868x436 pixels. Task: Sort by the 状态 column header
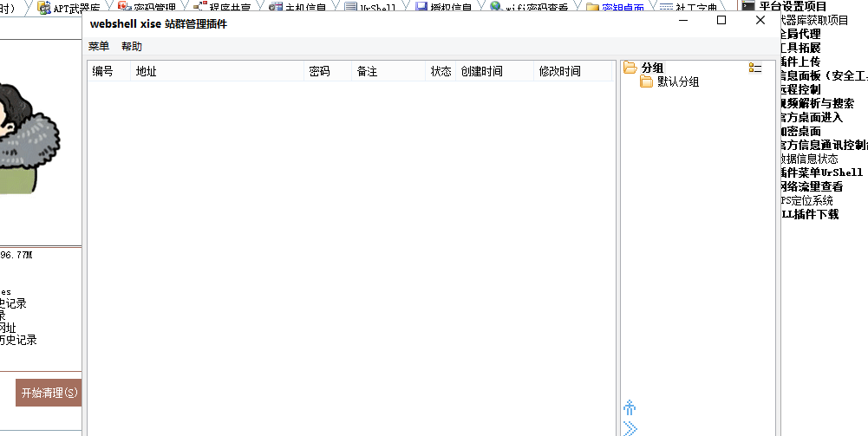(441, 71)
